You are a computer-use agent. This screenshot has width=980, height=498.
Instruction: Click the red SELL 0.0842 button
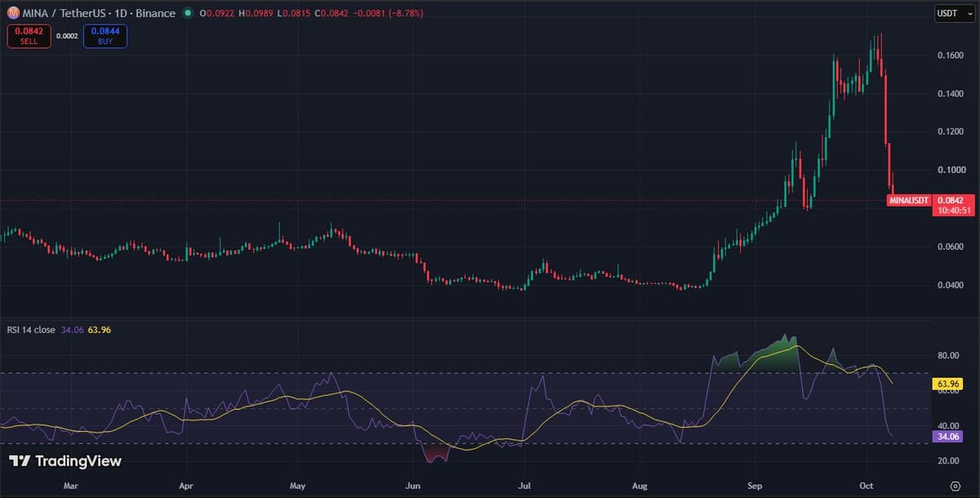(29, 36)
